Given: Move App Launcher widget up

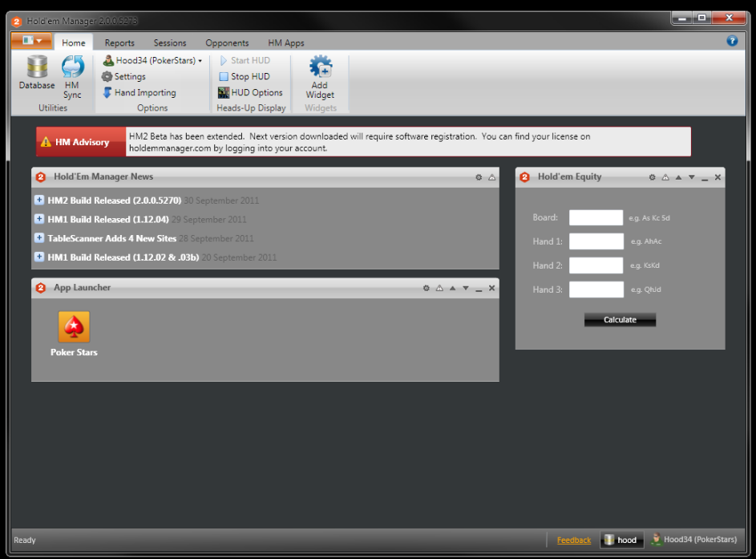Looking at the screenshot, I should (452, 288).
